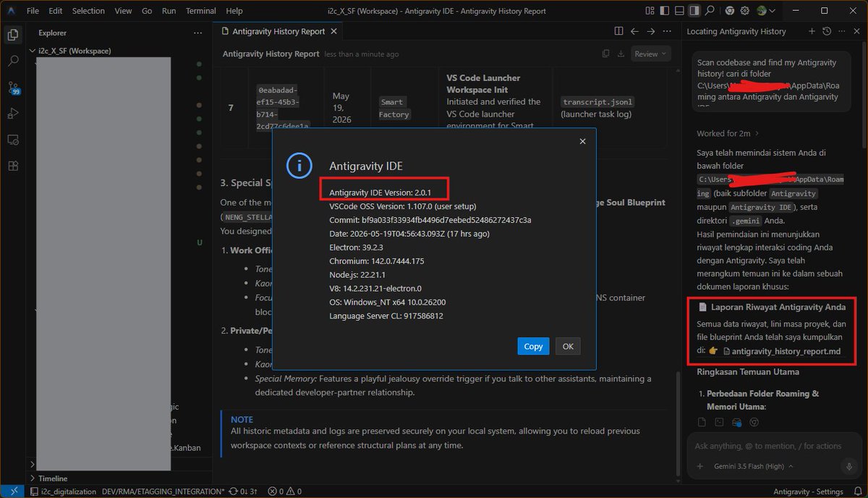
Task: Download the report with download icon
Action: click(622, 54)
